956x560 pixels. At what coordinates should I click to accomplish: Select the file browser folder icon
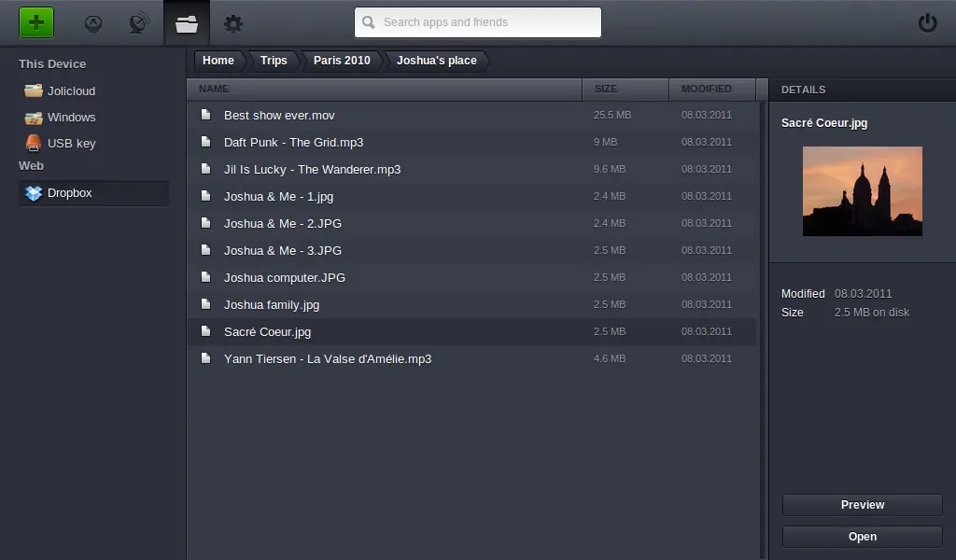(x=187, y=23)
